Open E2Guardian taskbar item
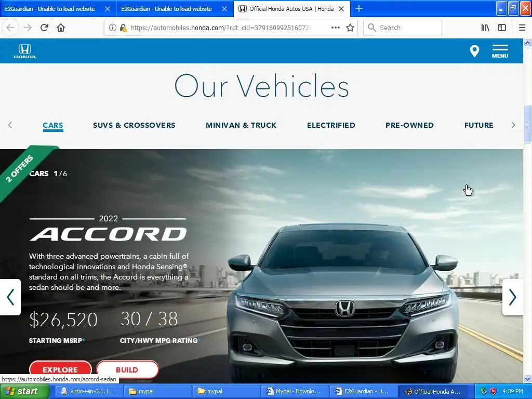532x399 pixels. (x=362, y=391)
